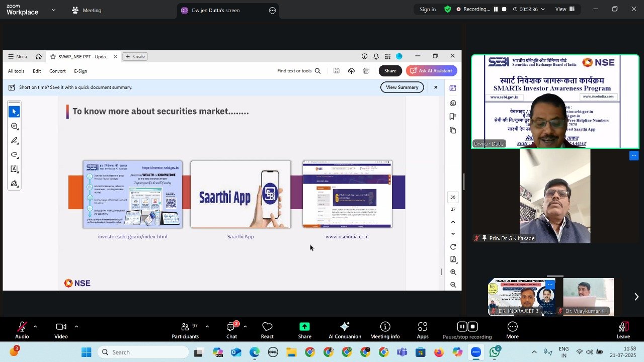Open Zoom Workplace dropdown arrow

(x=53, y=10)
